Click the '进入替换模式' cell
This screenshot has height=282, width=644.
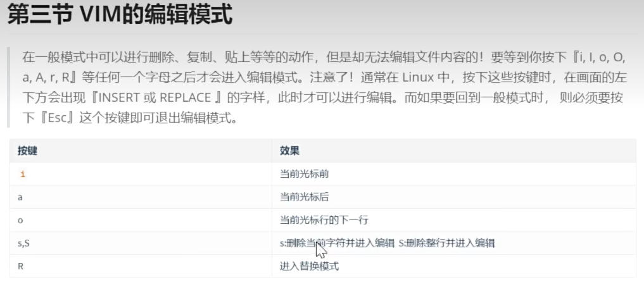[454, 266]
